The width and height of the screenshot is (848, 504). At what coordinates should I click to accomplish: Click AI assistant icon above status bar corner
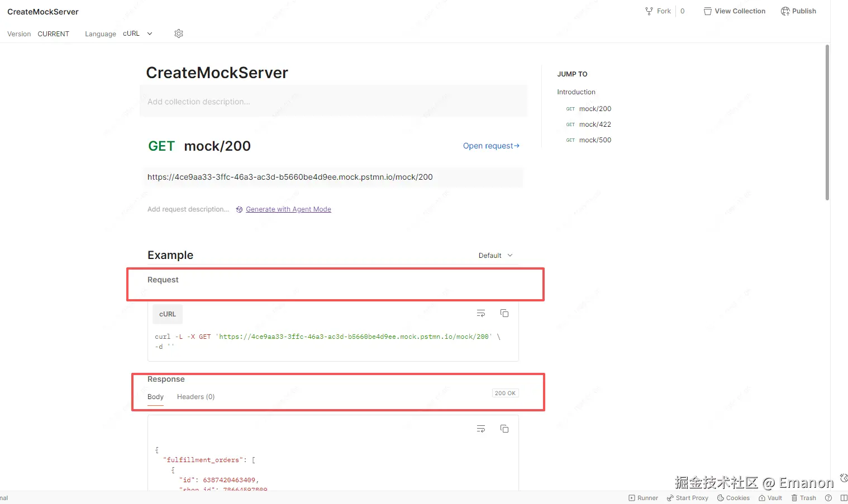pos(844,478)
